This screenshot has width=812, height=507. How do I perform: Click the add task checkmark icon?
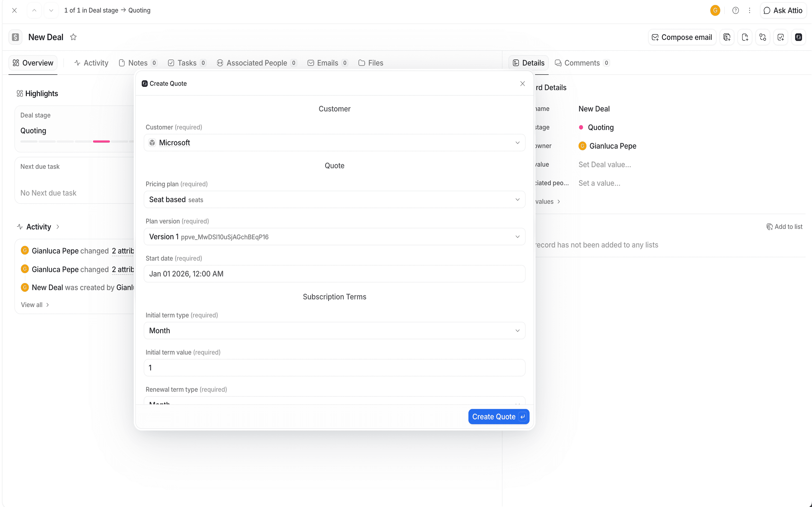pos(781,37)
